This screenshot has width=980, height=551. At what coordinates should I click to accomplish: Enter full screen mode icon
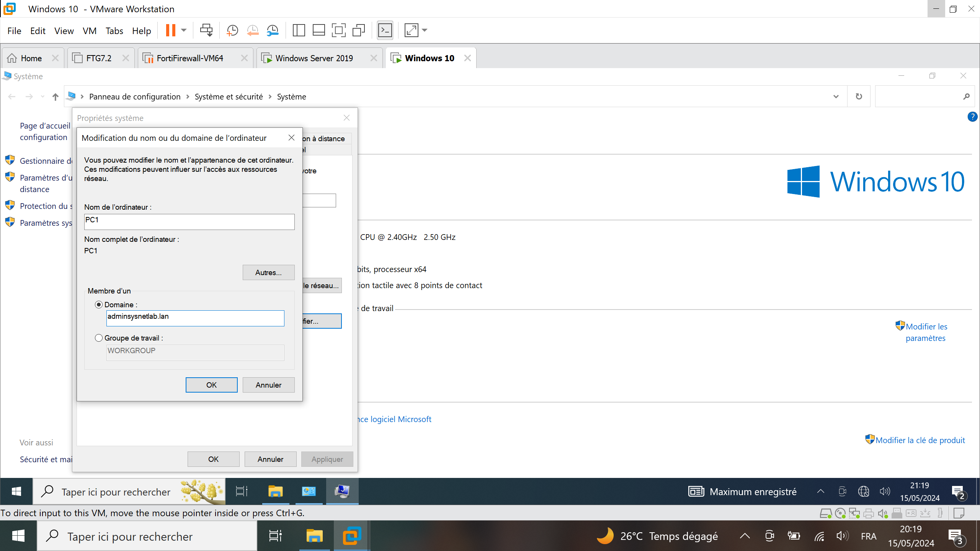[x=338, y=30]
